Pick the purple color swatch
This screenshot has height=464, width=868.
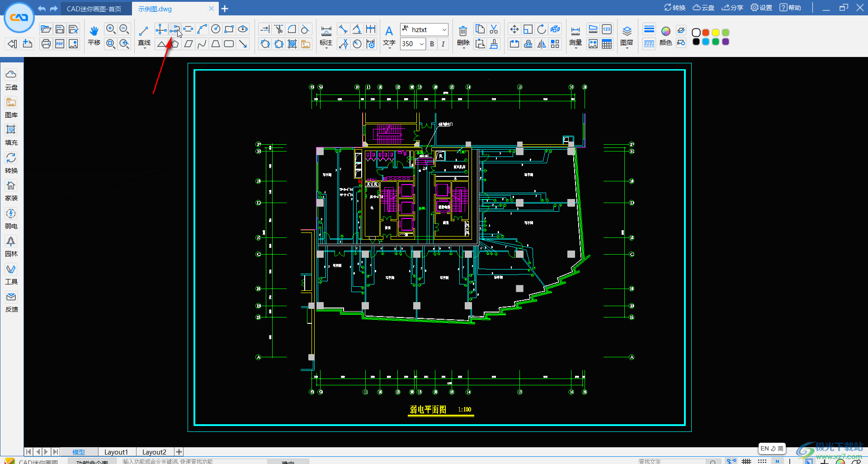(726, 42)
